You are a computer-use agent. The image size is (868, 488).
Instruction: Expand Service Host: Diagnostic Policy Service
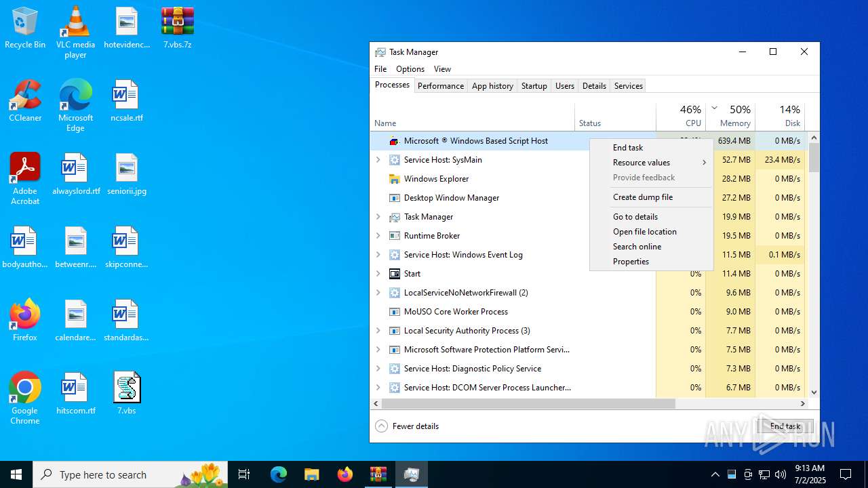pos(378,369)
